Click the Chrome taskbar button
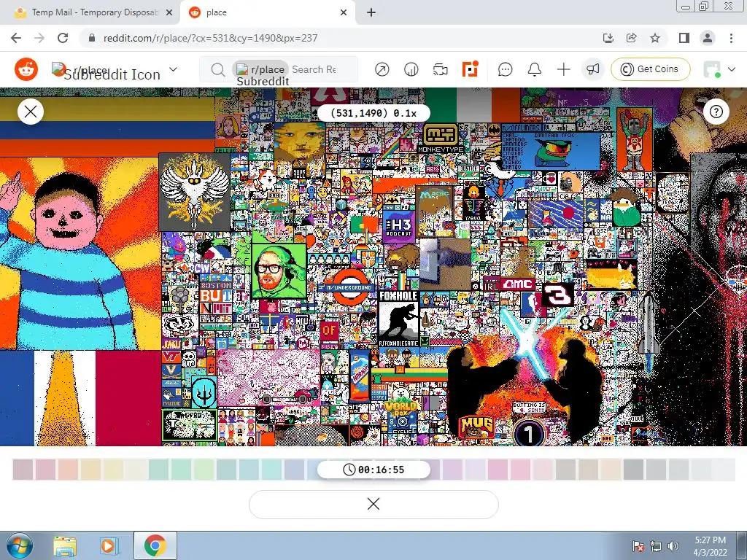The width and height of the screenshot is (747, 560). point(155,545)
